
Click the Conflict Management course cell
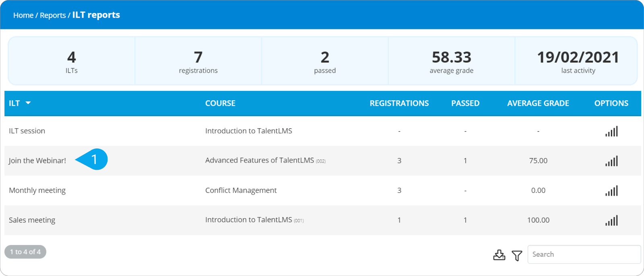pos(241,190)
